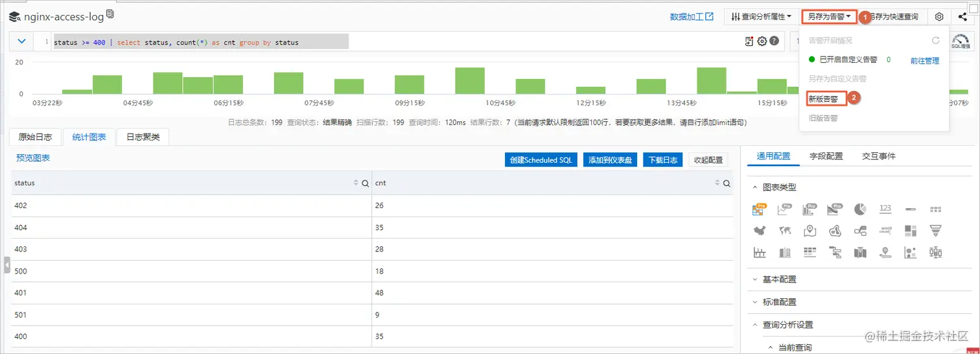Screen dimensions: 980x354
Task: Collapse the 当前查询 subsection
Action: [x=771, y=348]
